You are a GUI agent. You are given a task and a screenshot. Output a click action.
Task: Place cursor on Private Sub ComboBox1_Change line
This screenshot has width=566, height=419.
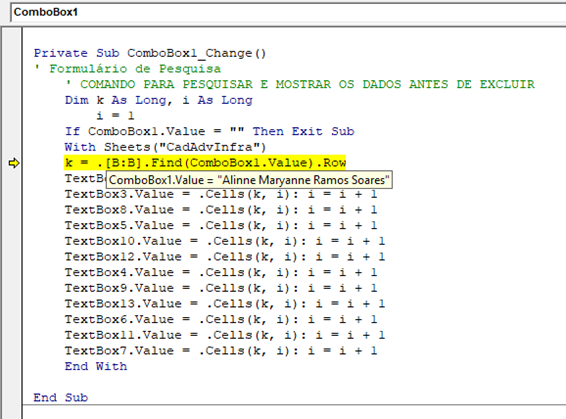click(x=150, y=53)
